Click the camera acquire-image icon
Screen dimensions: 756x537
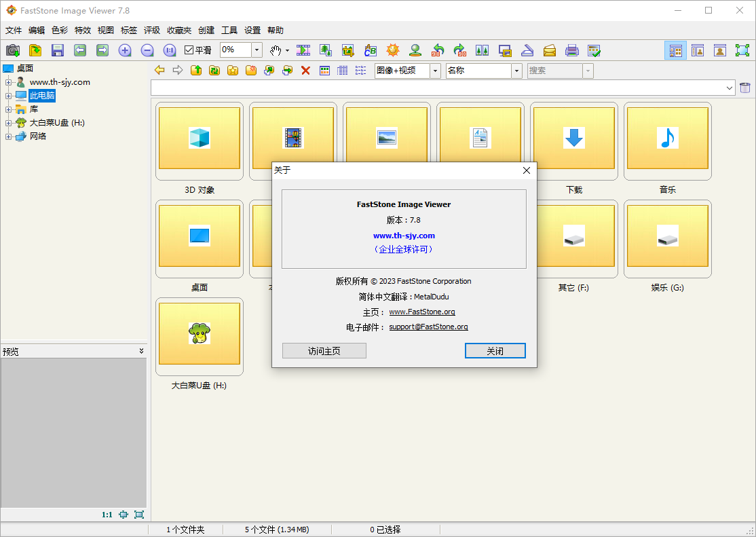pos(12,50)
